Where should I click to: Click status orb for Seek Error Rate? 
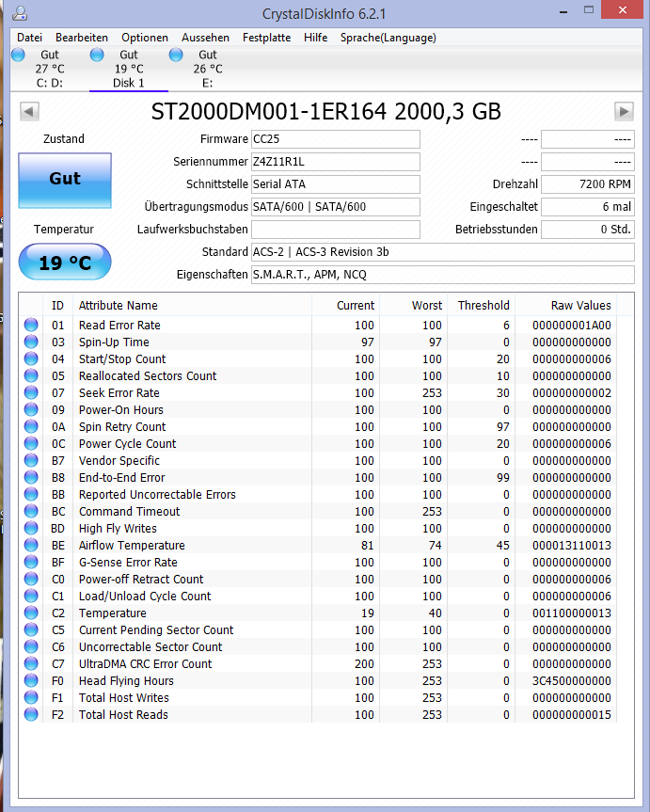(x=31, y=392)
